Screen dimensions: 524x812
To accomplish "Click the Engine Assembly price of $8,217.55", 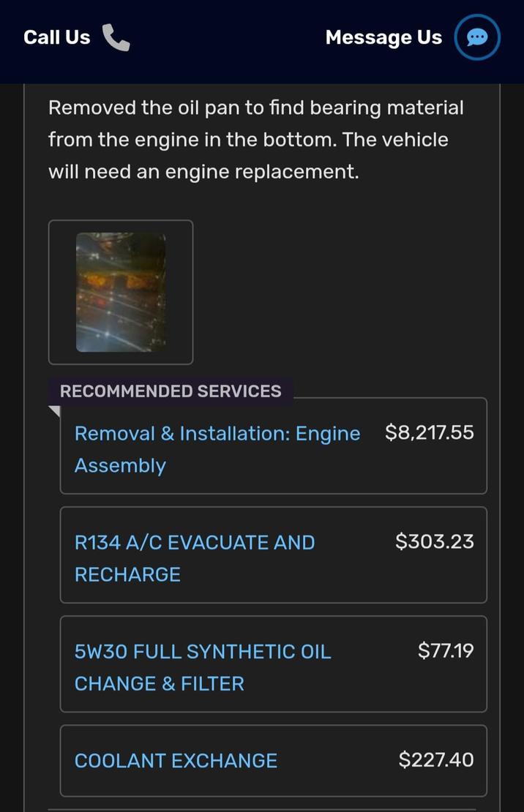I will coord(427,432).
